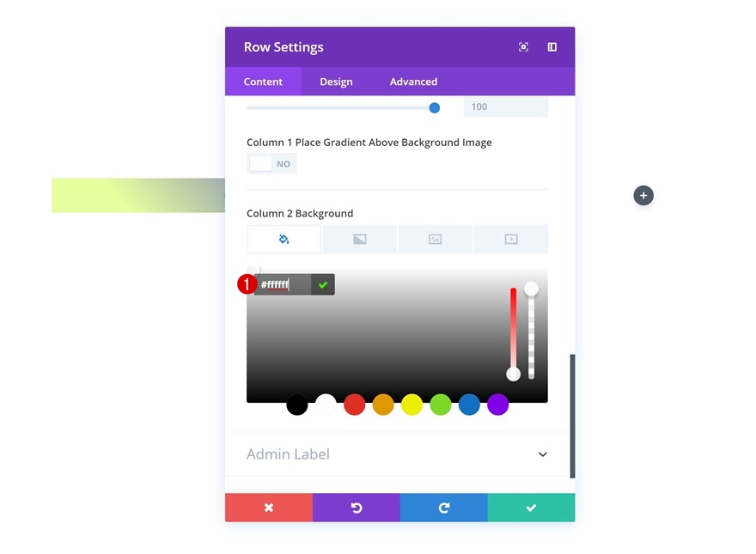Screen dimensions: 756x554
Task: Toggle Place Gradient Above Background Image switch
Action: coord(271,164)
